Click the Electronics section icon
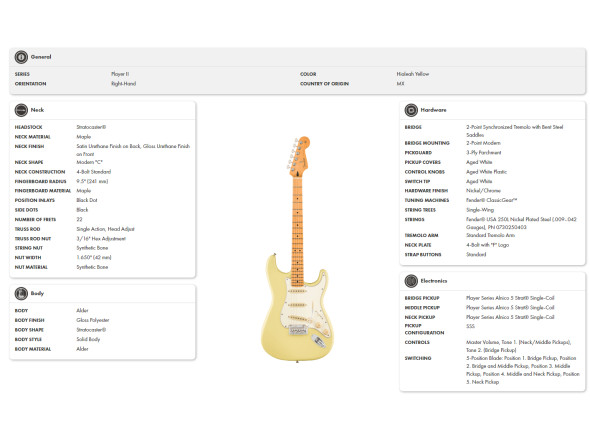This screenshot has width=590, height=434. [411, 281]
